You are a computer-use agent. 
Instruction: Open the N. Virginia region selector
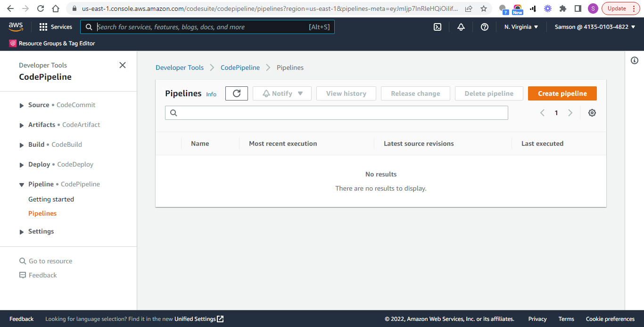[520, 27]
